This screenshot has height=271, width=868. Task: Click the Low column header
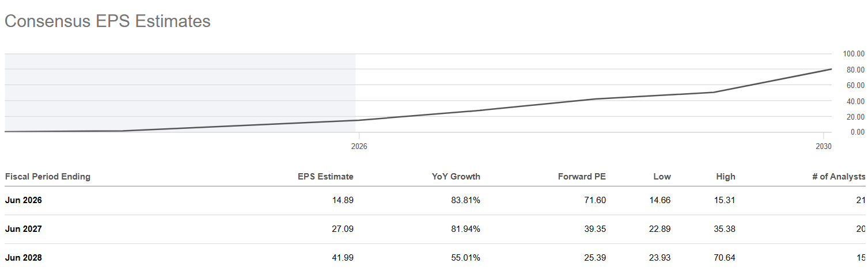pyautogui.click(x=662, y=177)
